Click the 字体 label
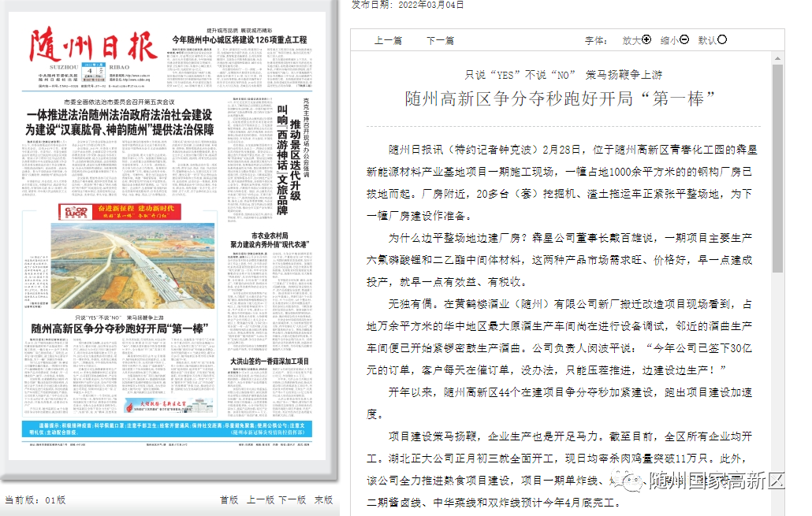The width and height of the screenshot is (812, 516). pyautogui.click(x=596, y=40)
